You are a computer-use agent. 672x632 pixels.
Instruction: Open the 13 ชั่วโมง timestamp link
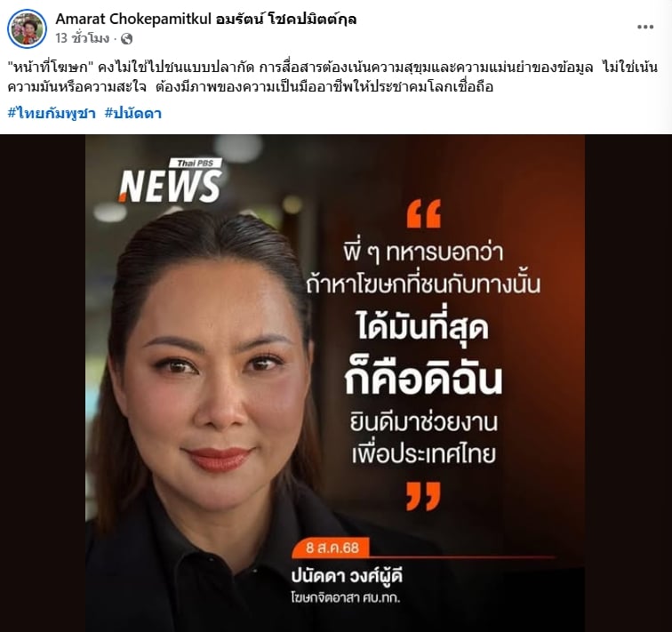point(83,38)
